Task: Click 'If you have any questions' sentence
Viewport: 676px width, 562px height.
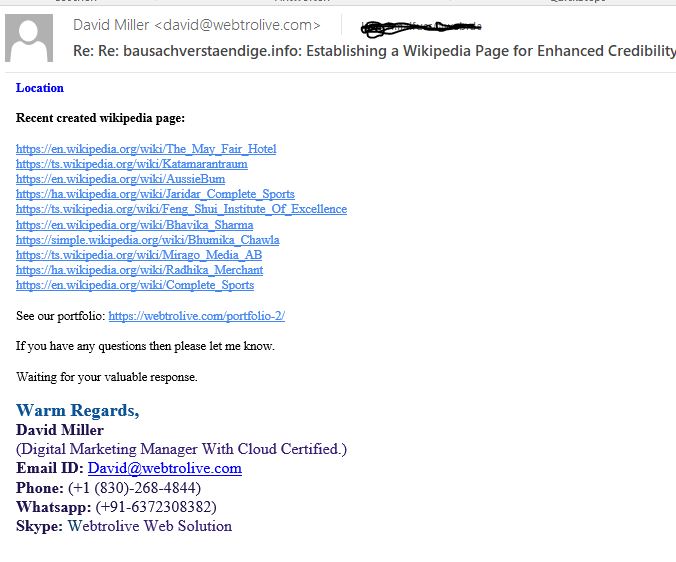Action: (145, 346)
